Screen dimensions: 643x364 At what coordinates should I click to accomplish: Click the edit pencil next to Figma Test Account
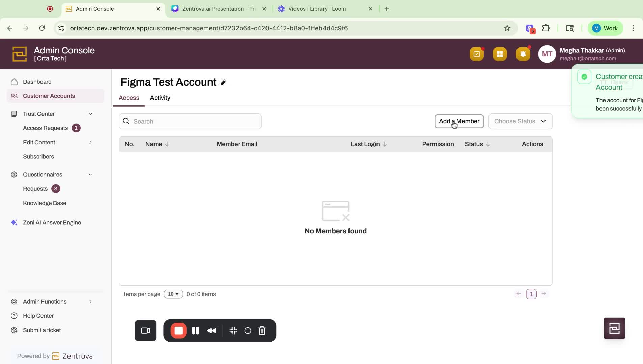(224, 82)
